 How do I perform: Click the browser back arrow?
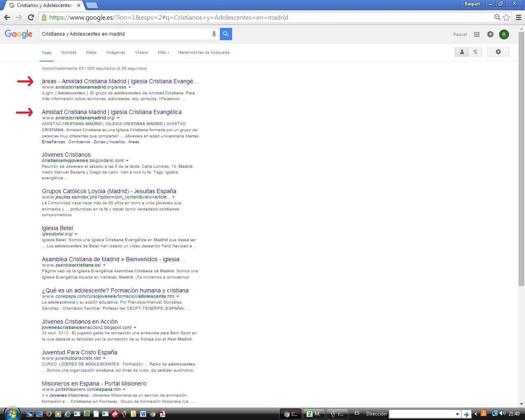point(7,17)
